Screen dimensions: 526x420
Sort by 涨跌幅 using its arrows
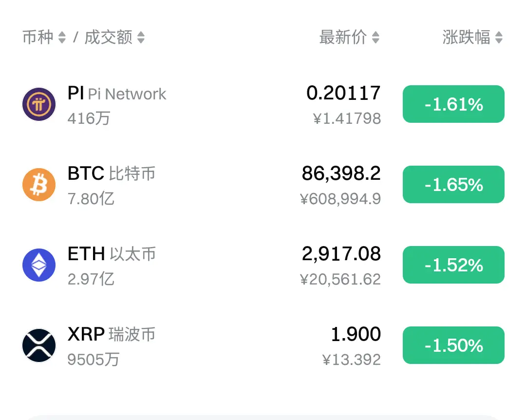(499, 37)
